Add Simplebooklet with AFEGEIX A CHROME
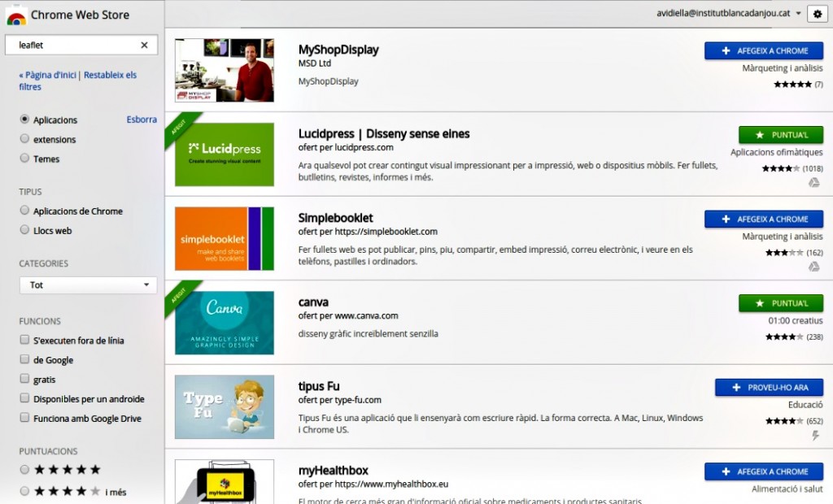 (764, 219)
